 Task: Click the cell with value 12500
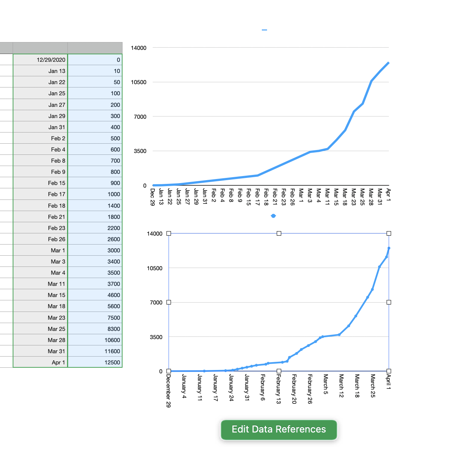point(95,362)
